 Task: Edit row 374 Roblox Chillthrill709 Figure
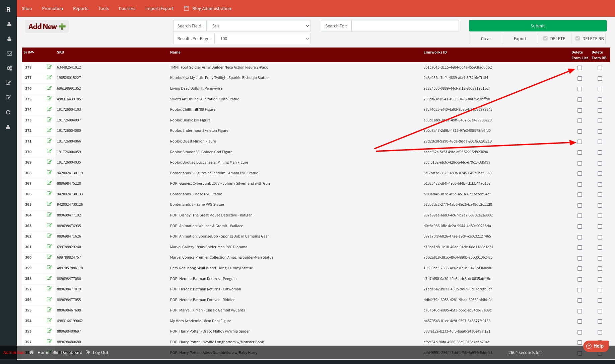[49, 109]
